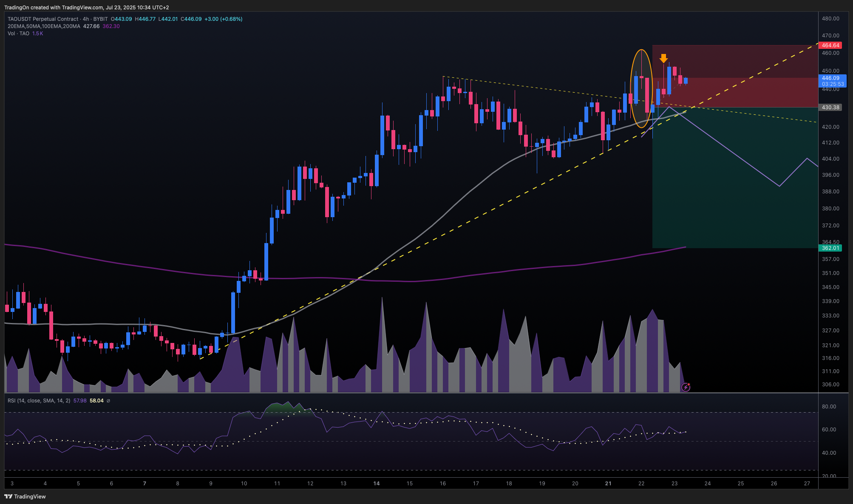Click the 351.00 tick on the price axis
Screen dimensions: 853x504
tap(830, 273)
